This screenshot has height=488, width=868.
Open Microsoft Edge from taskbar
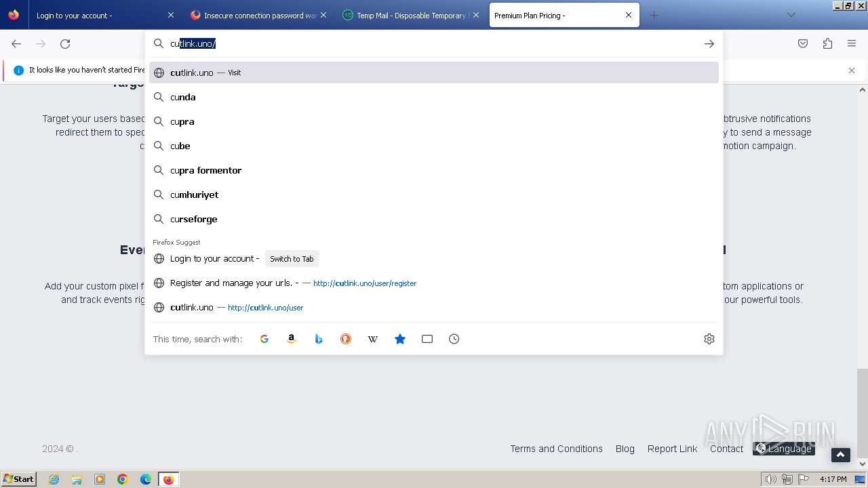[x=146, y=479]
